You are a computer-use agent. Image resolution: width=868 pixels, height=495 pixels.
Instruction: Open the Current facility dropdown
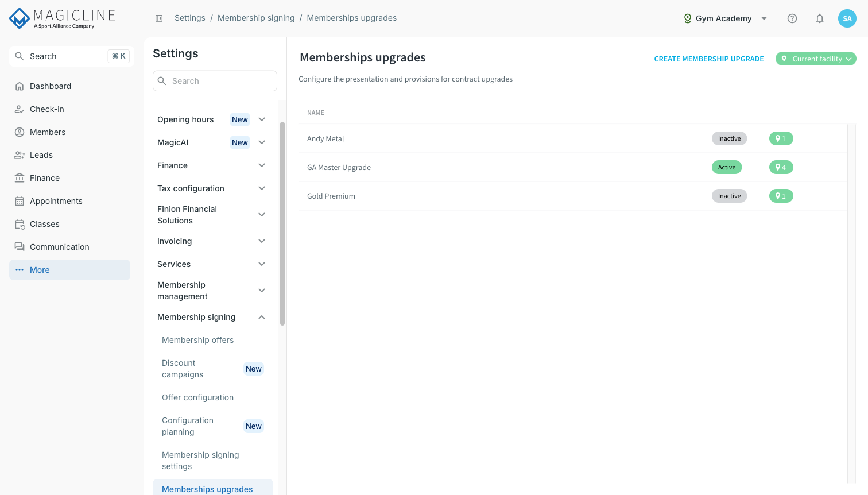(x=816, y=59)
